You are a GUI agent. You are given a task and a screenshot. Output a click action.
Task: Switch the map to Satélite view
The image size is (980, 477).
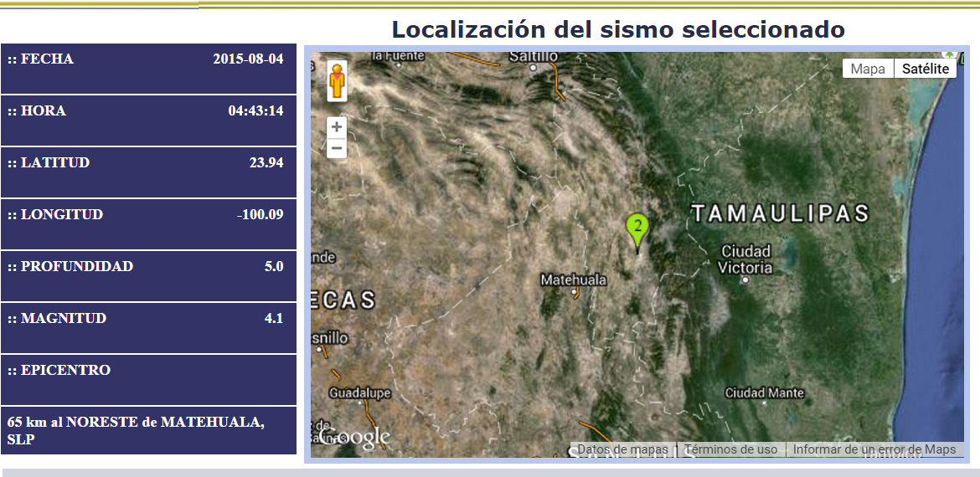click(x=926, y=69)
